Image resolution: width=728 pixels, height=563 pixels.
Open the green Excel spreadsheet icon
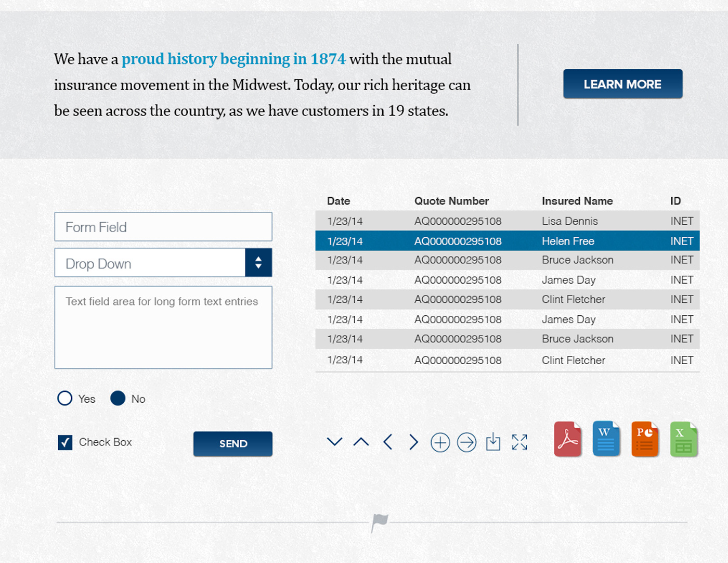click(x=684, y=439)
